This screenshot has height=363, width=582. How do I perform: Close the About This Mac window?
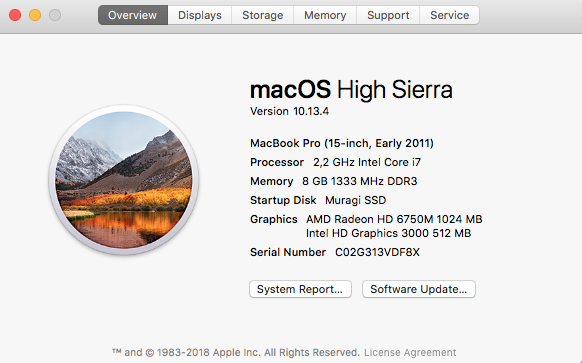click(15, 15)
